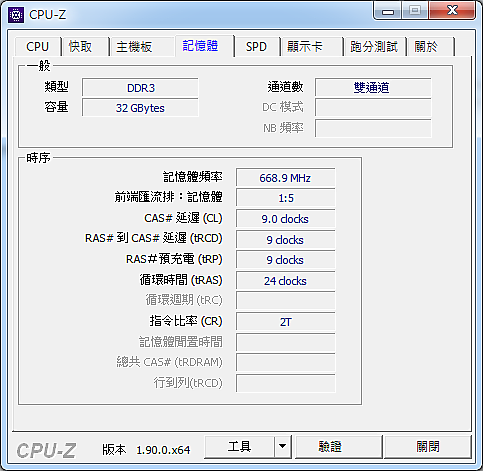Click the 前端匯流排：記憶體 label
483x471 pixels.
tap(169, 197)
